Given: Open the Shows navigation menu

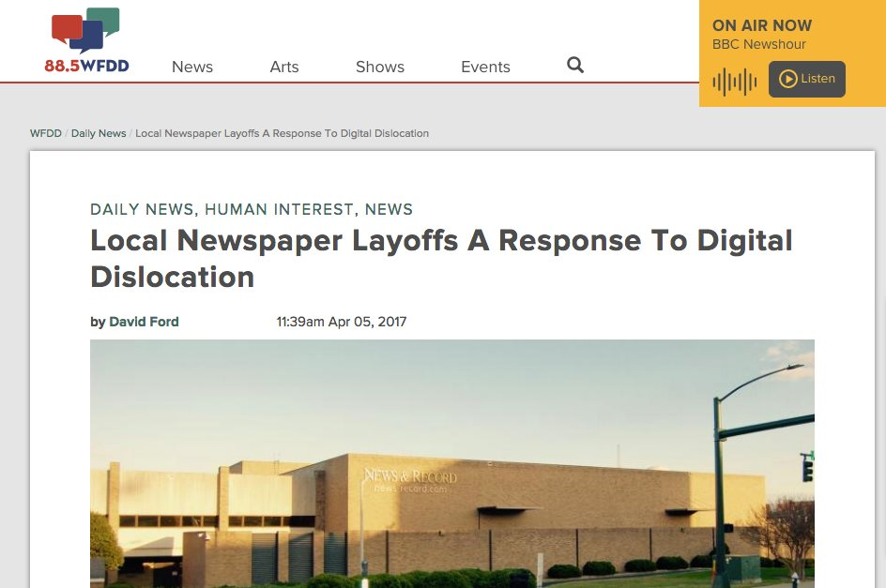Looking at the screenshot, I should pos(379,67).
